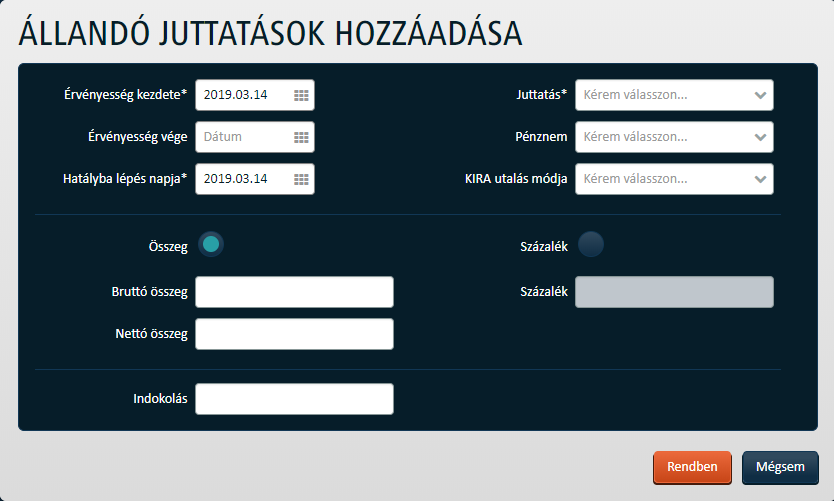
Task: Open calendar for Hatályba lépés napja
Action: (301, 179)
